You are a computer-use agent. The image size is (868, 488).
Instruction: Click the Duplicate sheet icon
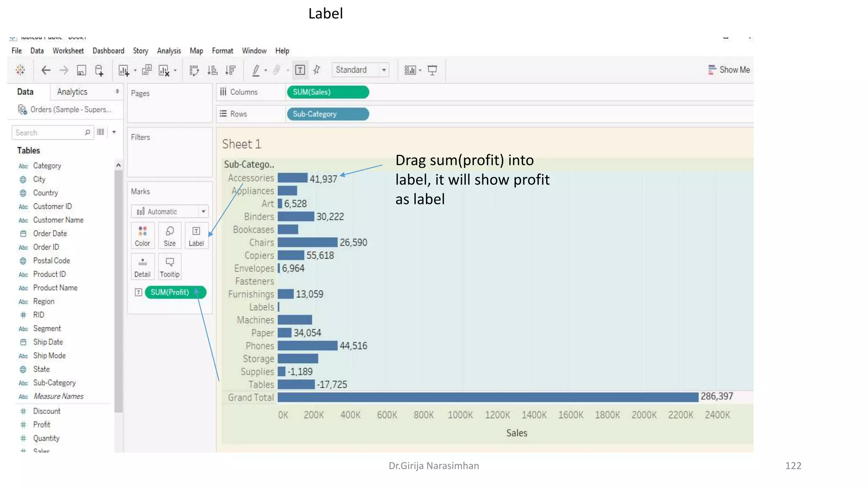tap(147, 70)
